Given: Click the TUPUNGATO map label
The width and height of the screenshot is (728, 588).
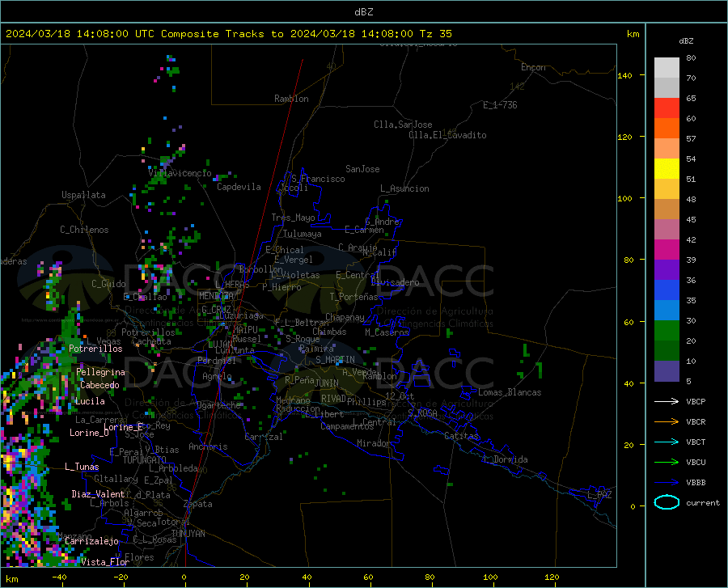Looking at the screenshot, I should point(145,460).
